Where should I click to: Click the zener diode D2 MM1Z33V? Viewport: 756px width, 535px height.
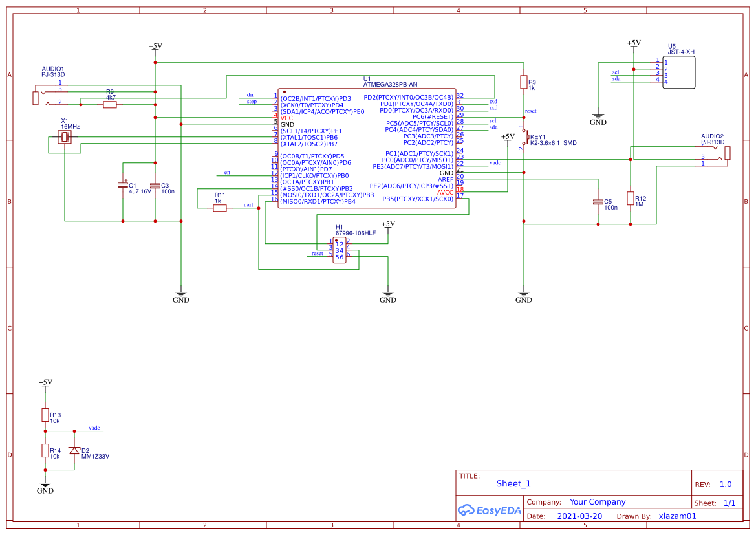coord(74,450)
